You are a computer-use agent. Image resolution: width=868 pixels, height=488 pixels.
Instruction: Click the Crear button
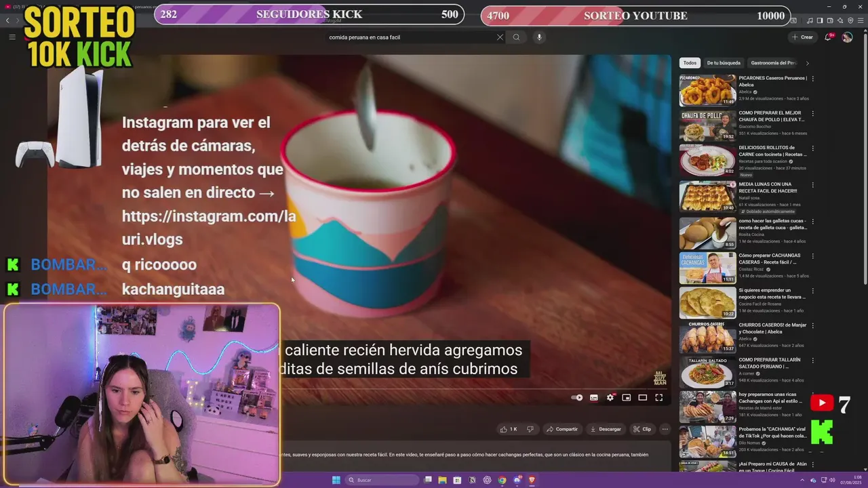802,37
